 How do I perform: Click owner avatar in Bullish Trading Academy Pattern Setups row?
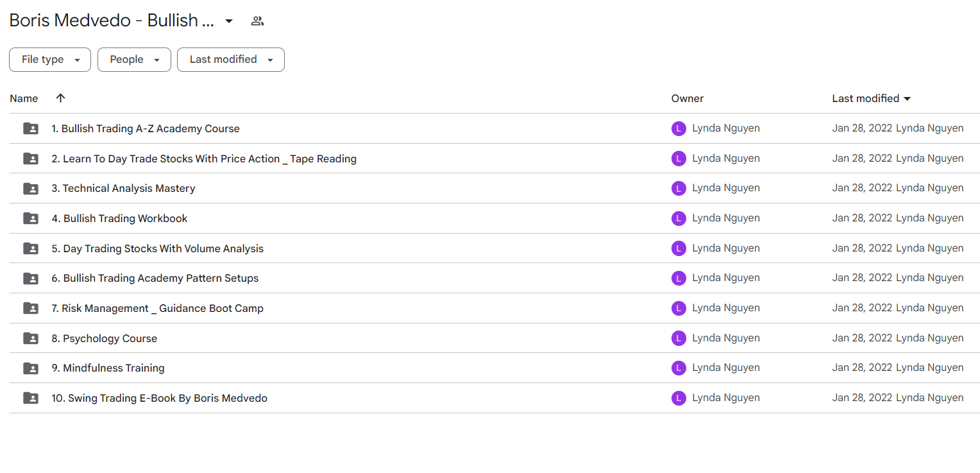(679, 278)
